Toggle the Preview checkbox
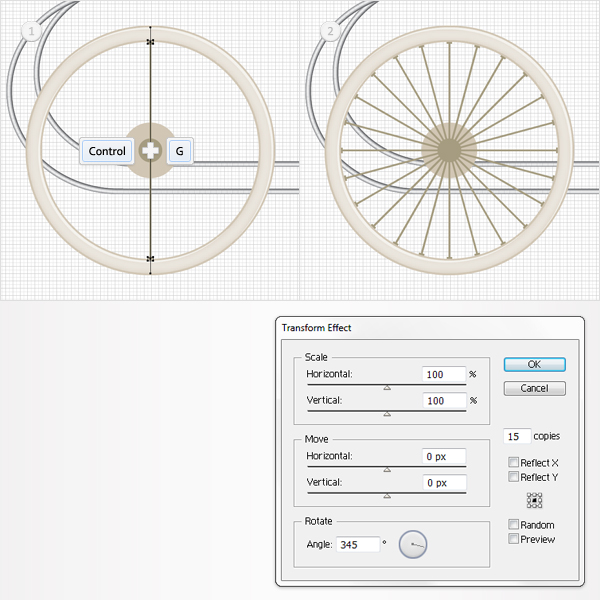This screenshot has width=600, height=600. click(514, 538)
